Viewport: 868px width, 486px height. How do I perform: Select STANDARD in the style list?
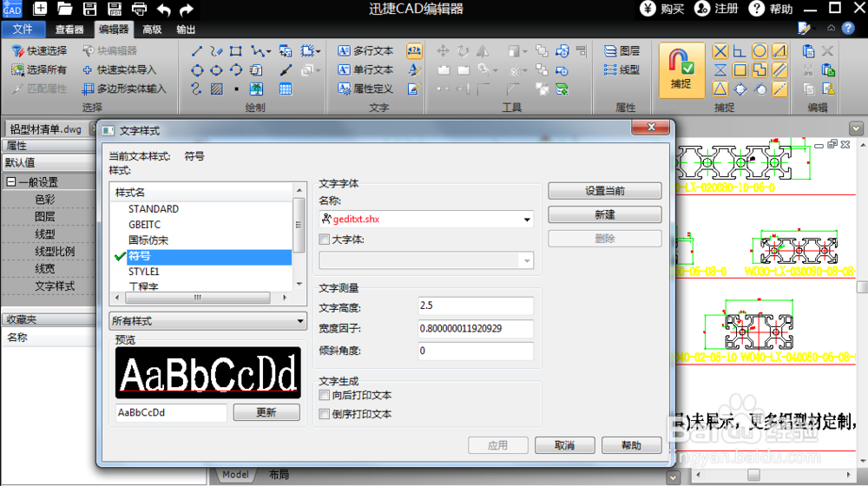(x=154, y=208)
